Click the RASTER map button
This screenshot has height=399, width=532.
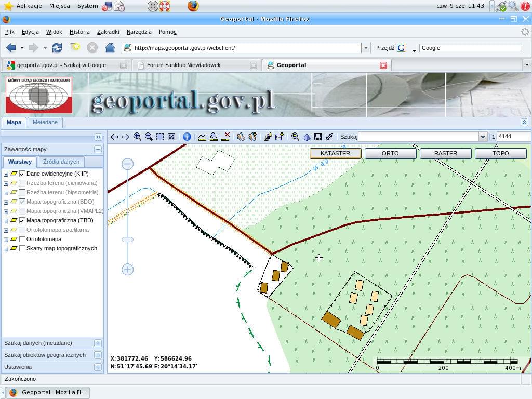pyautogui.click(x=445, y=153)
